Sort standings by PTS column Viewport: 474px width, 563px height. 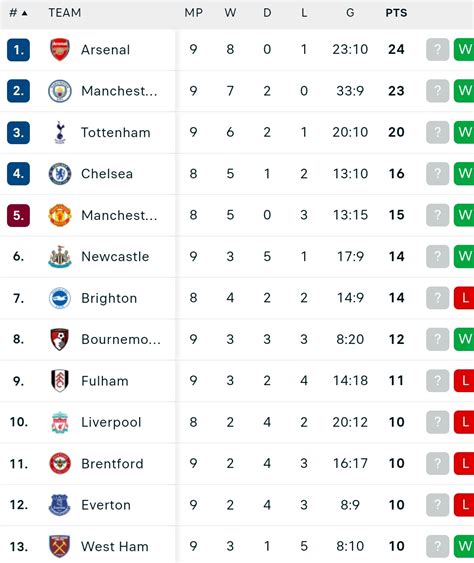pyautogui.click(x=396, y=13)
